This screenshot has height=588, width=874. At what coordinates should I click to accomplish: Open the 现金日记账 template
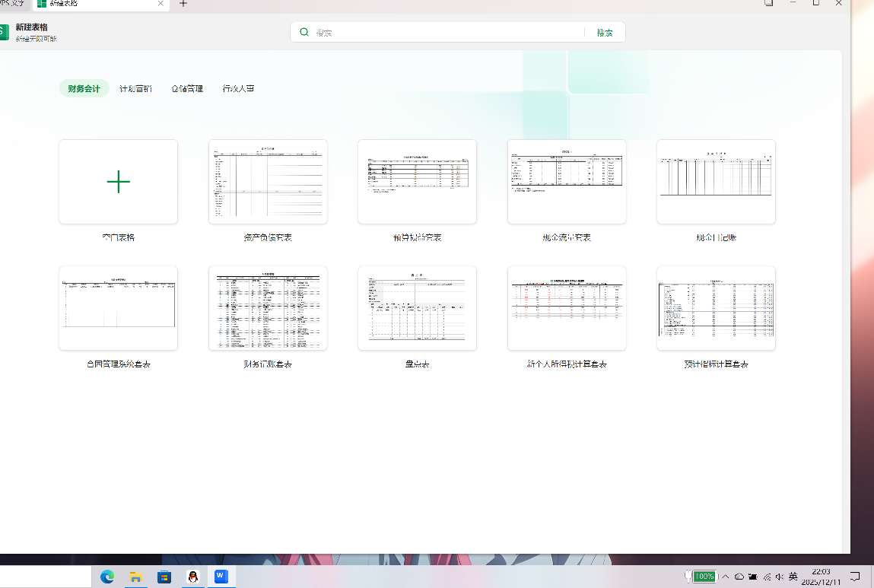tap(716, 182)
